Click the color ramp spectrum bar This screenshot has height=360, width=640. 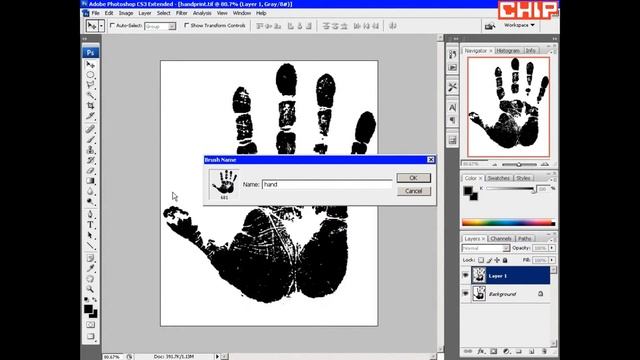point(508,222)
